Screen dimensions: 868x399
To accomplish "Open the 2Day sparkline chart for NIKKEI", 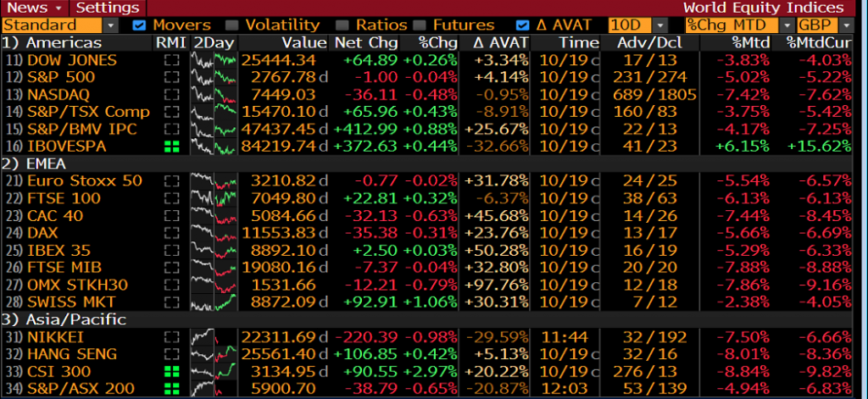I will point(214,337).
